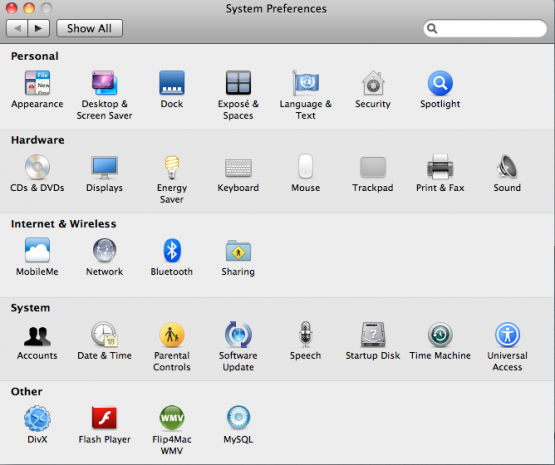Click the Show All button

90,28
